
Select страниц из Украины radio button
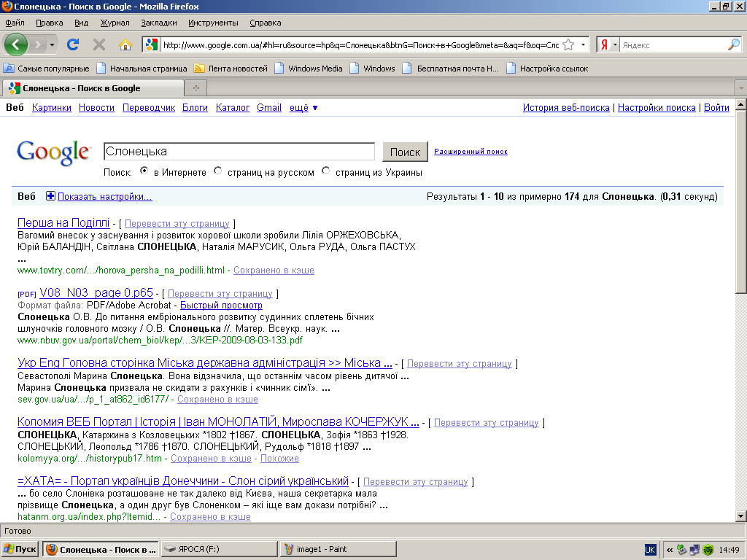click(x=326, y=171)
